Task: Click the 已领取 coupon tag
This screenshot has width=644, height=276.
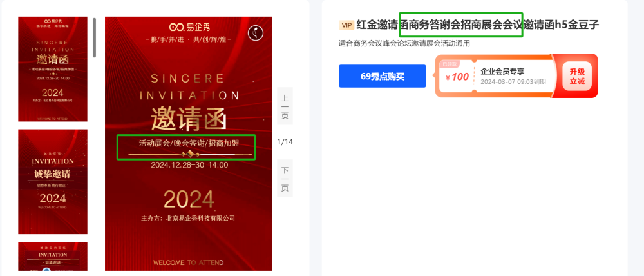Action: click(x=450, y=64)
